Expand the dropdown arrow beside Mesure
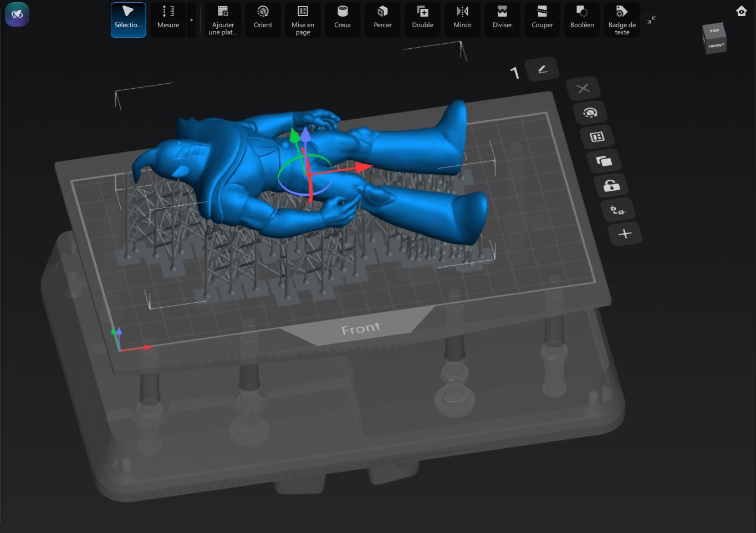The height and width of the screenshot is (533, 756). pyautogui.click(x=191, y=20)
